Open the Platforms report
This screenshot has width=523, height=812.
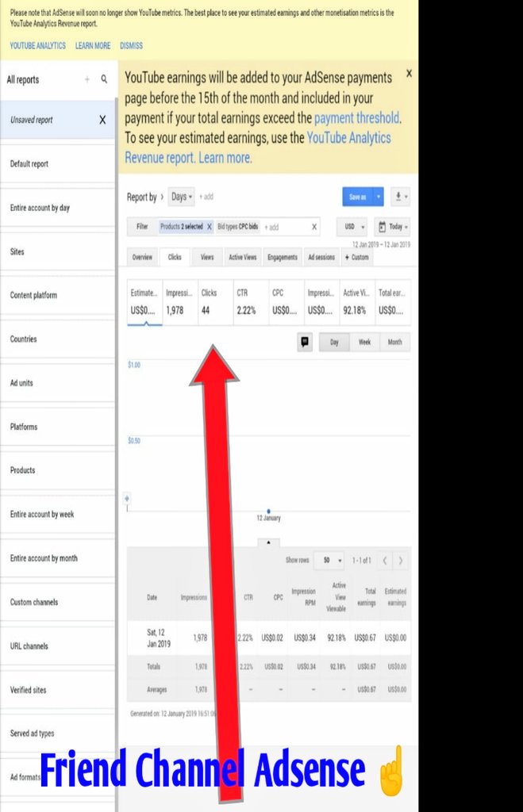click(x=57, y=427)
